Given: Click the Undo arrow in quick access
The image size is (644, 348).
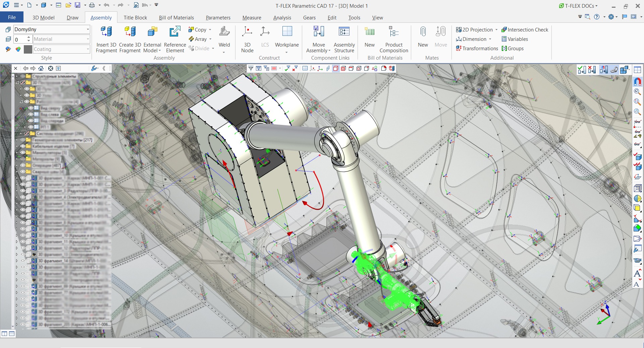Looking at the screenshot, I should 106,5.
